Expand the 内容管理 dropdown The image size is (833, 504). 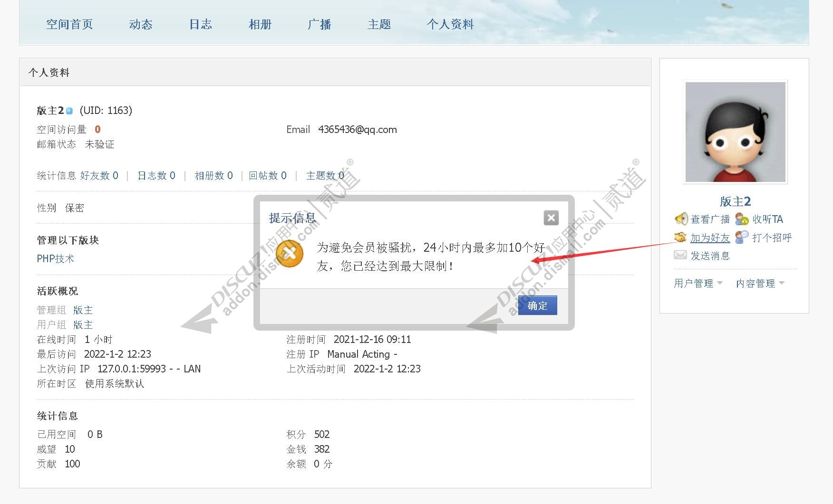click(x=760, y=283)
